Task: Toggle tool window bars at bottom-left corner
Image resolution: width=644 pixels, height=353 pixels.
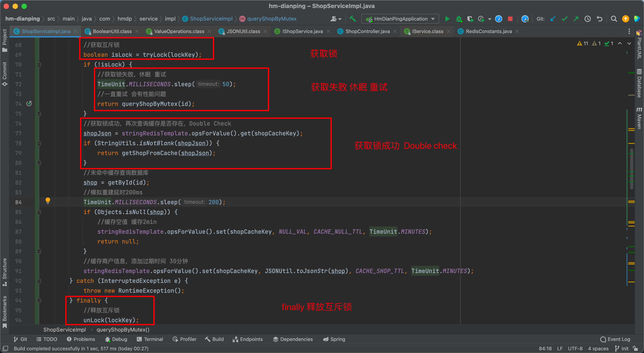Action: click(6, 348)
